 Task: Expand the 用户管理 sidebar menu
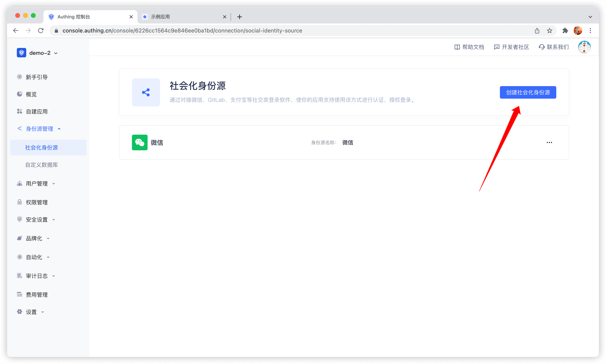(37, 184)
